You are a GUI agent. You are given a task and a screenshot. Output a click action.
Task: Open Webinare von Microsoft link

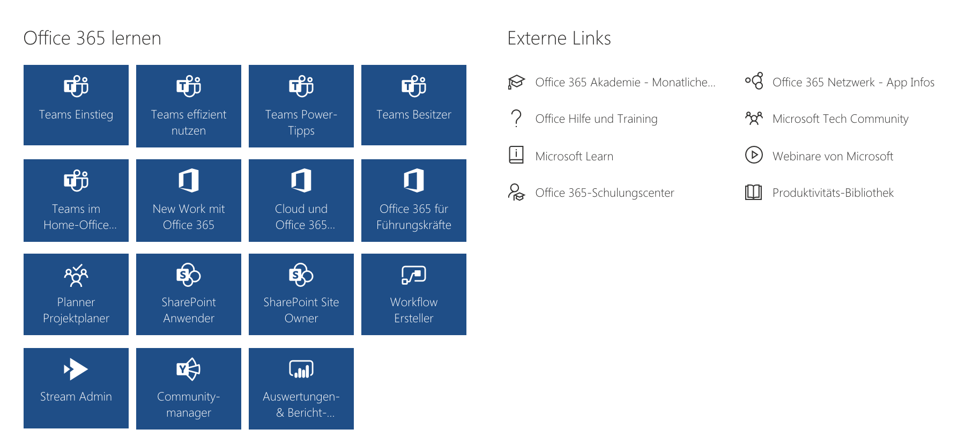833,156
